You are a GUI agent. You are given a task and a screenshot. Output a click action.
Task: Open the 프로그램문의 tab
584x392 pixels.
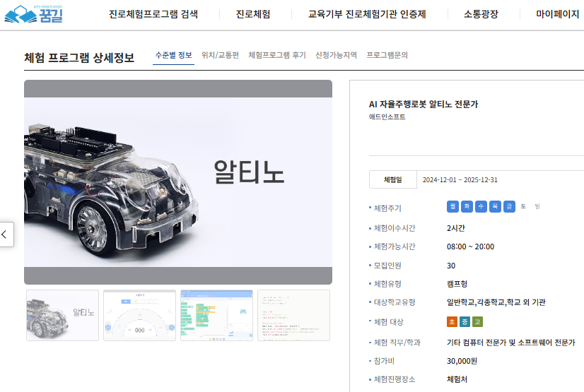(x=387, y=55)
